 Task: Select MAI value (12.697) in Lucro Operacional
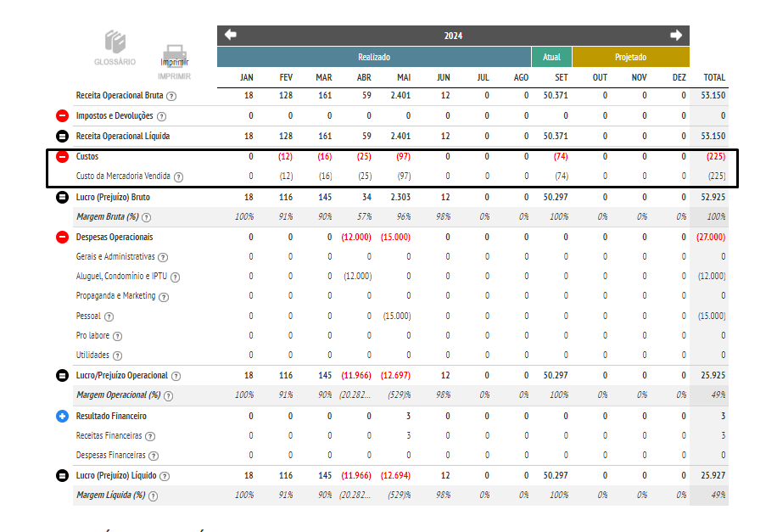pos(395,375)
